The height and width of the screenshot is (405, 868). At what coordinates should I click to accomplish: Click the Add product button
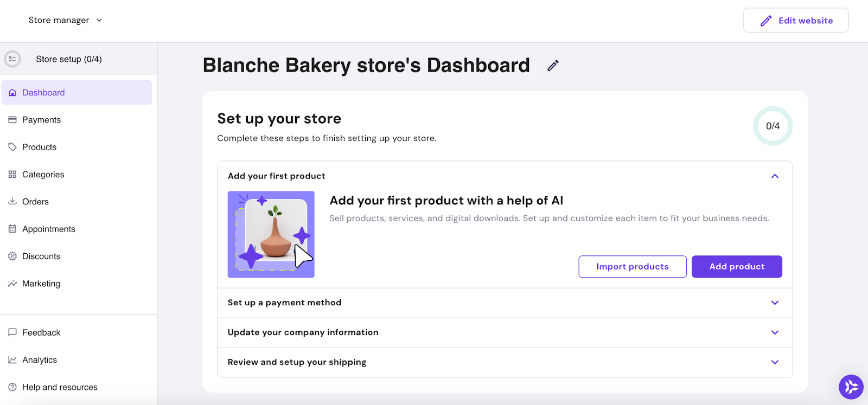pyautogui.click(x=737, y=267)
